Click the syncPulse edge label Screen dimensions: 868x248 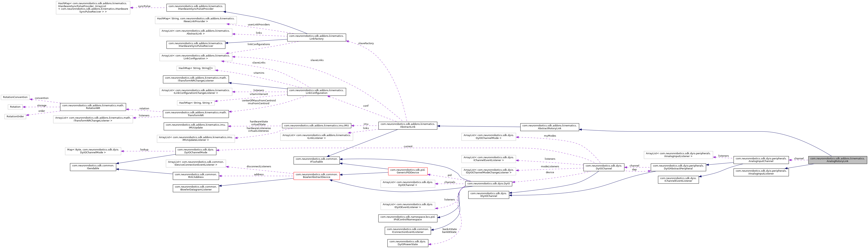(x=144, y=6)
